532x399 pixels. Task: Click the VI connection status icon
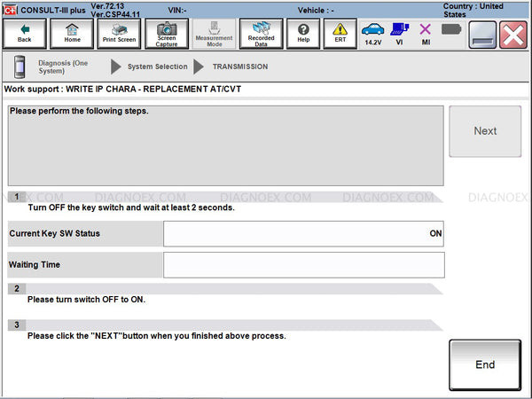coord(399,34)
